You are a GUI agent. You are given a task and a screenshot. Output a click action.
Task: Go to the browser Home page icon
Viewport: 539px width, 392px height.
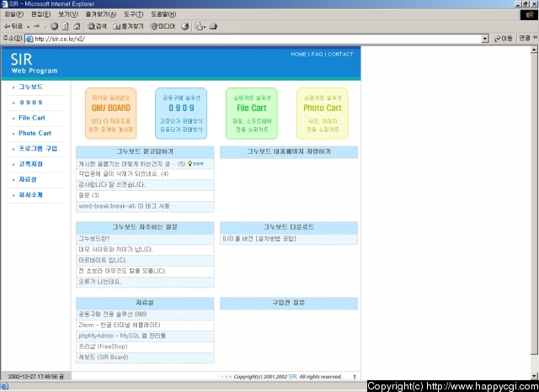[77, 26]
